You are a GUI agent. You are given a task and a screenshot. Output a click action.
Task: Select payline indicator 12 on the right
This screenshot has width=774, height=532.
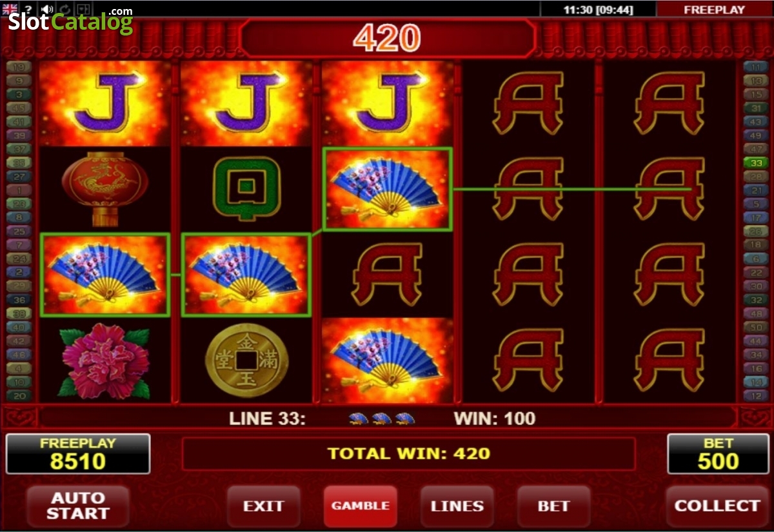point(753,396)
